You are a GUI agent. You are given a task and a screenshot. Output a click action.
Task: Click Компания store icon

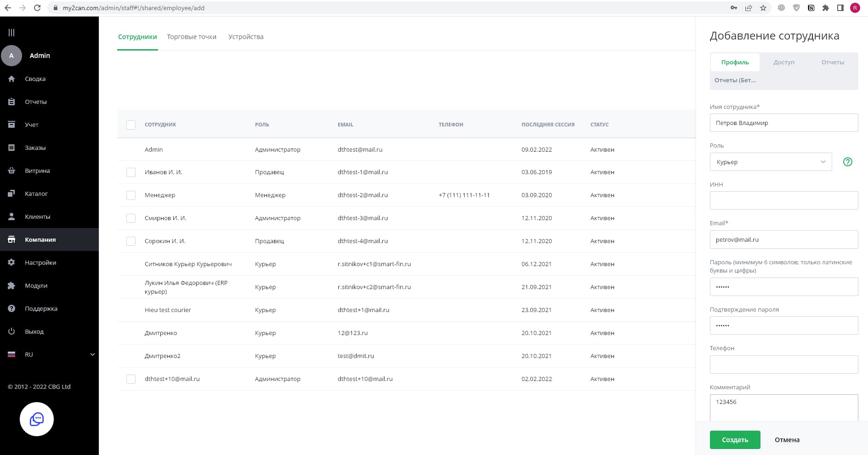[x=11, y=239]
